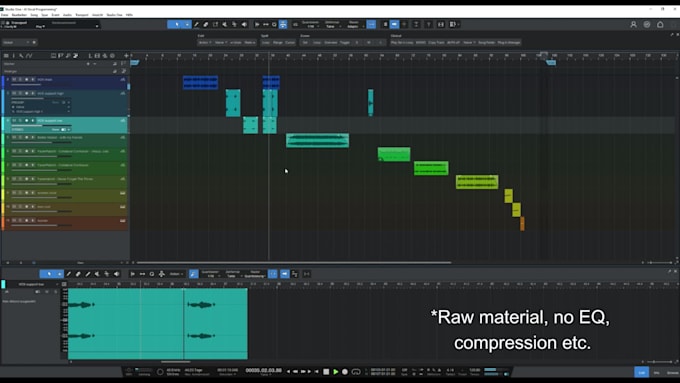Select the Paint pencil tool in the top toolbar
Screen dimensions: 680x383
pyautogui.click(x=196, y=24)
